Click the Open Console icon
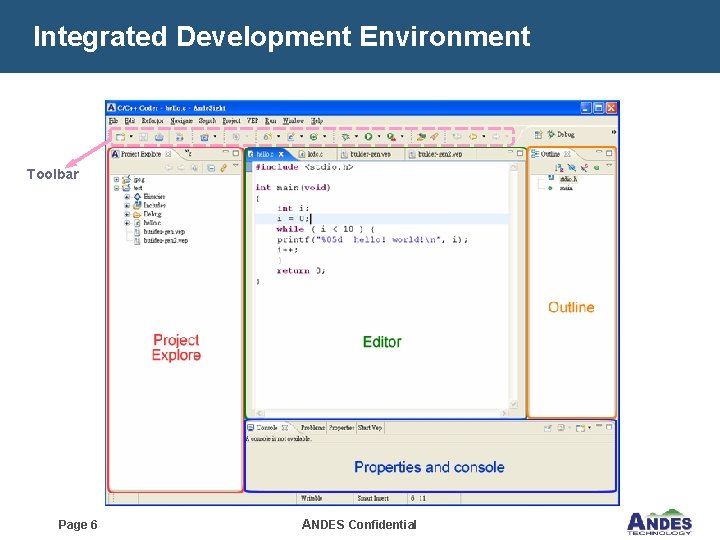This screenshot has width=720, height=540. 580,428
